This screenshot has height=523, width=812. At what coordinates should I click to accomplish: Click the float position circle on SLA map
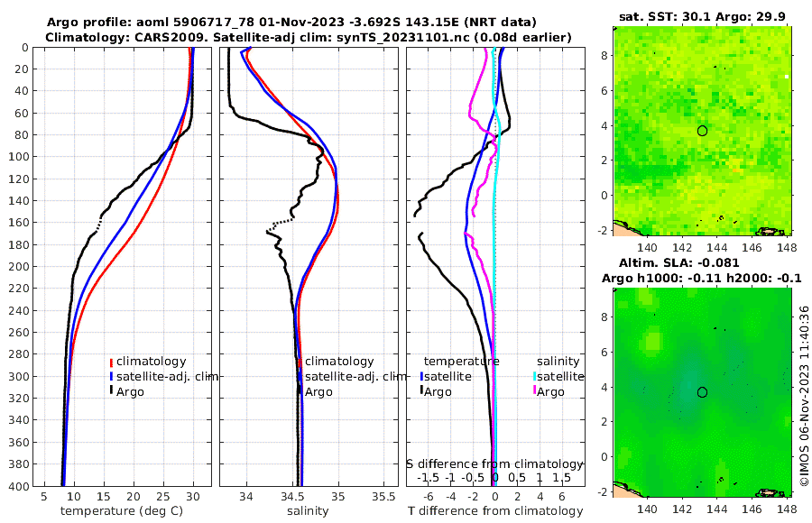point(702,392)
